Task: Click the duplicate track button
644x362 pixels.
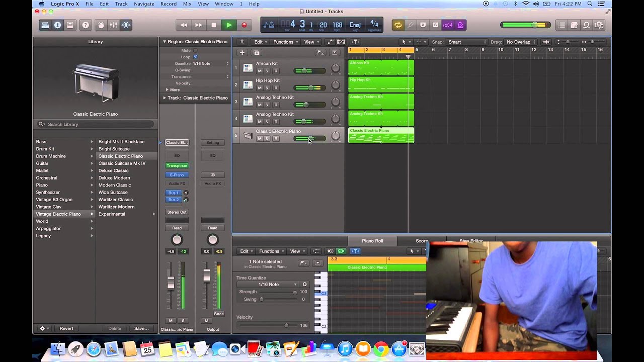Action: [x=257, y=53]
